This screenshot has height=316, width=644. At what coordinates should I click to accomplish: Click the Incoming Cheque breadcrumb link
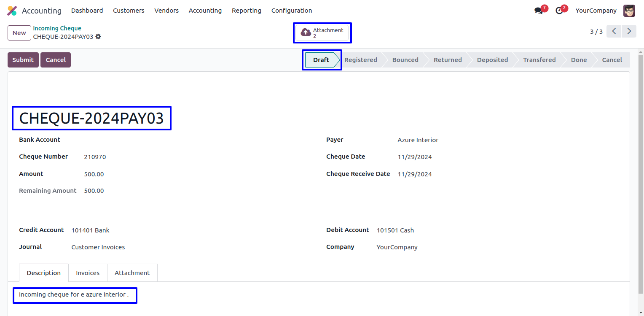click(x=57, y=28)
